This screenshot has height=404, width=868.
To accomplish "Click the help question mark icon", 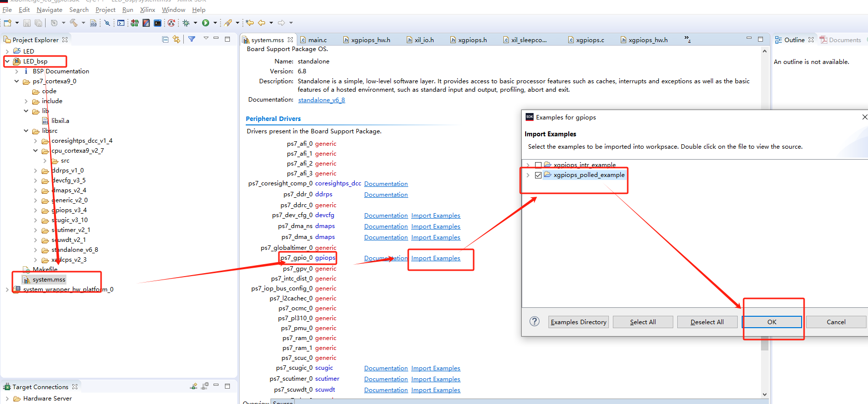I will pyautogui.click(x=535, y=321).
